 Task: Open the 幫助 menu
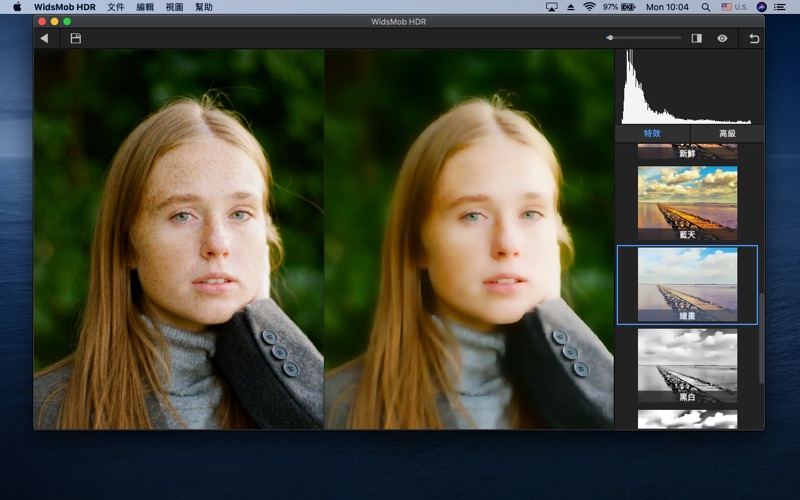pos(204,7)
